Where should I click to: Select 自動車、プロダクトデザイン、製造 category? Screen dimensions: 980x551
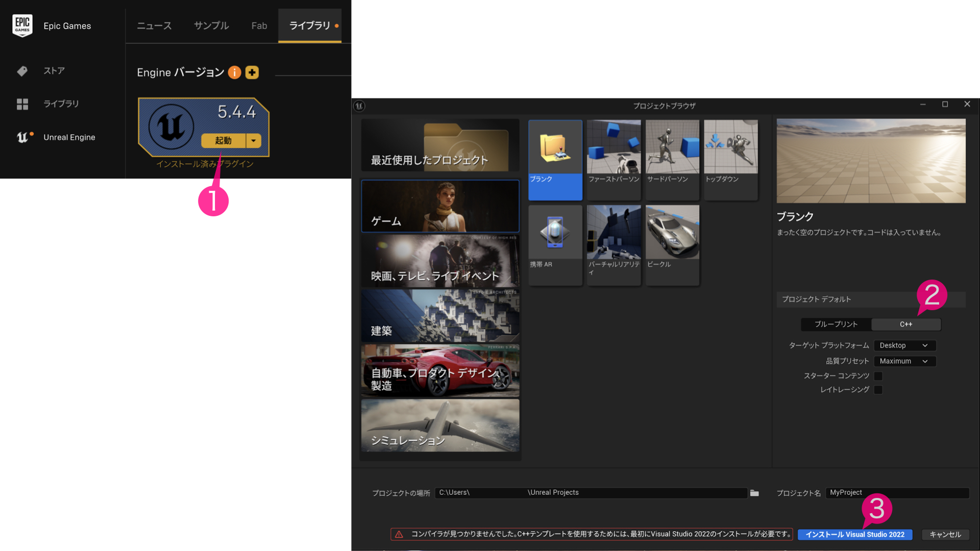pyautogui.click(x=440, y=370)
